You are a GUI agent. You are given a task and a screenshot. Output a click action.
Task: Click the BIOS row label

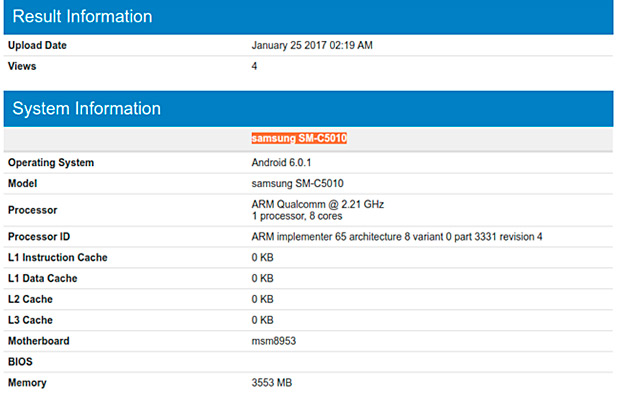click(x=21, y=362)
